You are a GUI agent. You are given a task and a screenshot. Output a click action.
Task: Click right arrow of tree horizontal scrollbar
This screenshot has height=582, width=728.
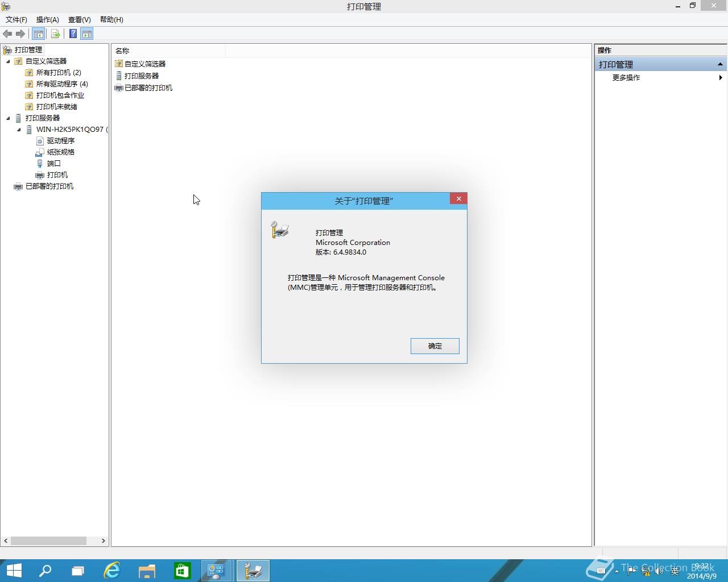tap(104, 541)
